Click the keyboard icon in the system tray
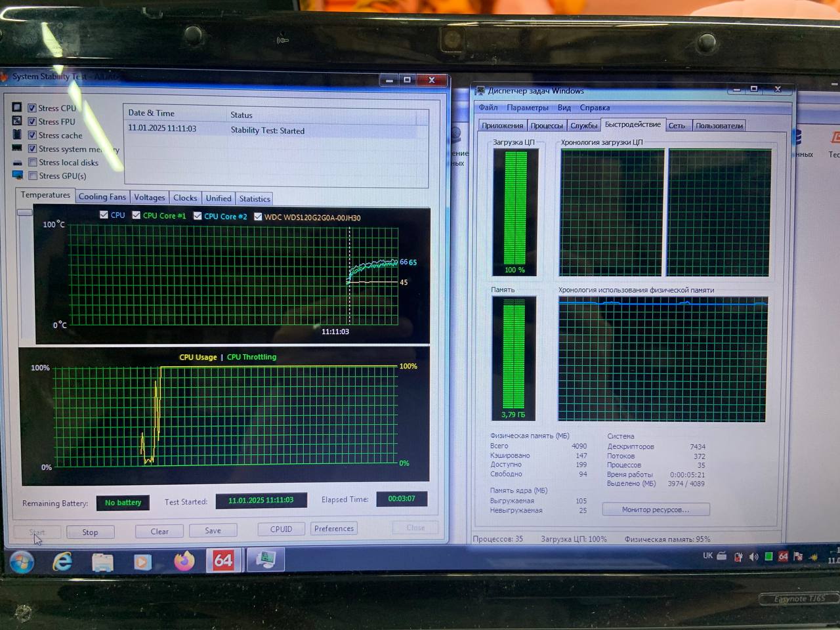The image size is (840, 630). (x=722, y=556)
